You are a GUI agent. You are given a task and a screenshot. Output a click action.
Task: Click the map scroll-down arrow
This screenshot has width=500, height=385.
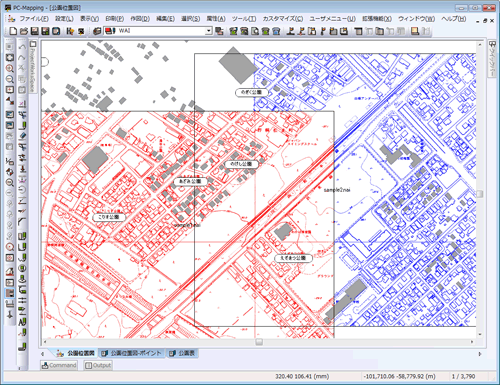480,334
